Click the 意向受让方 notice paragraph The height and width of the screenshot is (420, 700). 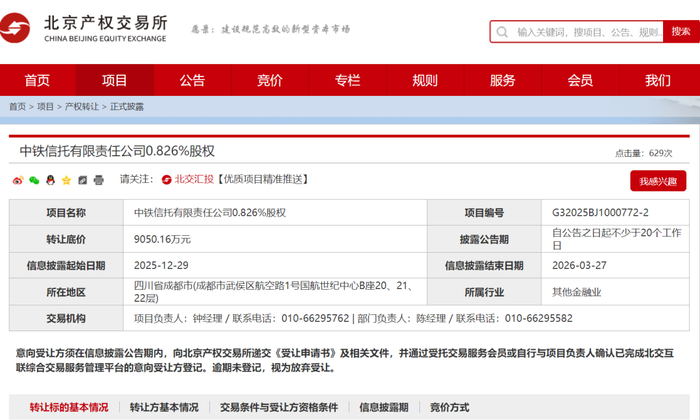tap(345, 361)
